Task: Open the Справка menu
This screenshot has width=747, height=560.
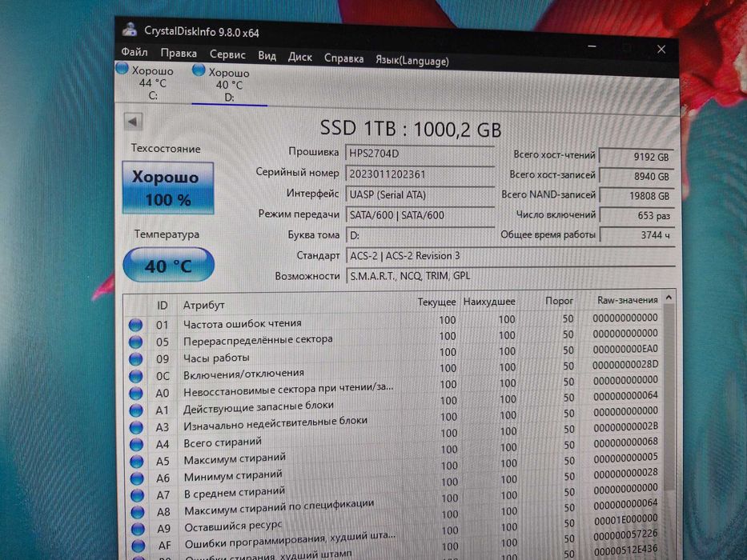Action: tap(343, 58)
